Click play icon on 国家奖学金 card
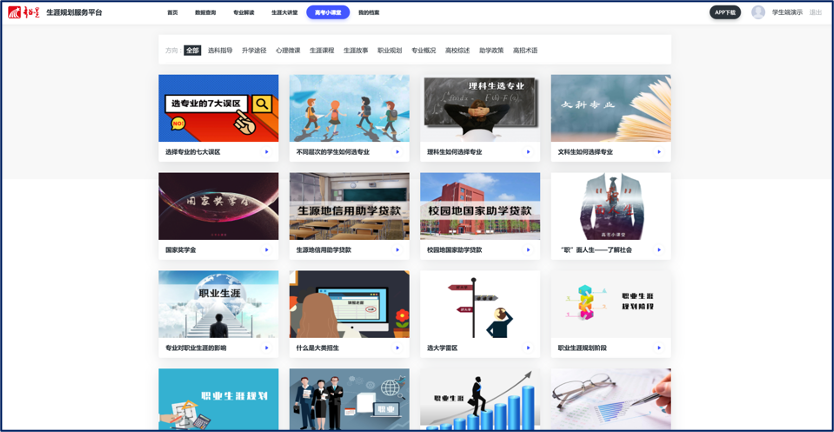The height and width of the screenshot is (432, 834). pyautogui.click(x=266, y=250)
